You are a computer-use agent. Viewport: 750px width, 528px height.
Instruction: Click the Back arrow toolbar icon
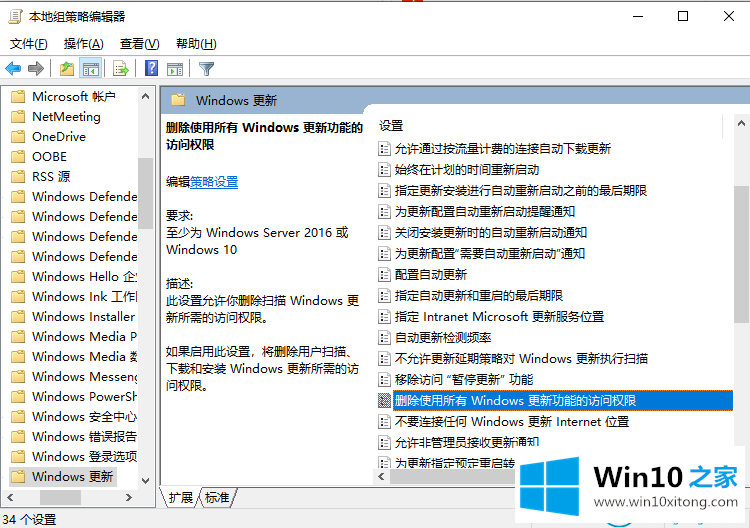[x=13, y=69]
